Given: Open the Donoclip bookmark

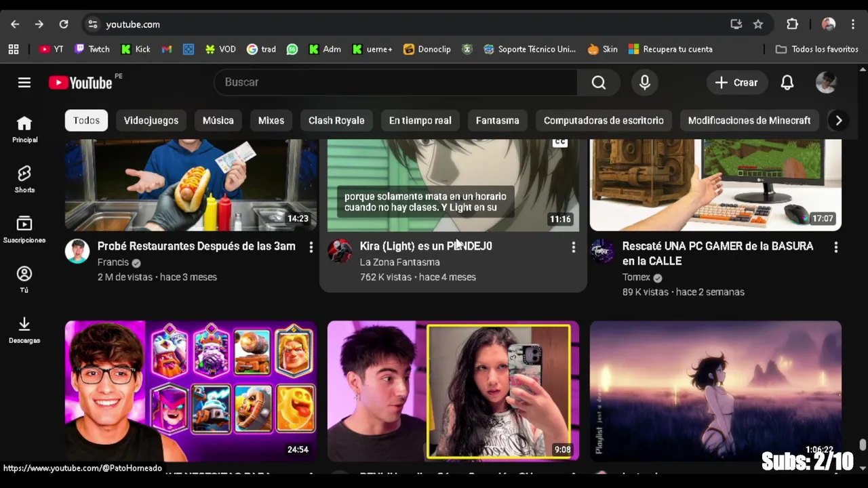Looking at the screenshot, I should coord(427,49).
